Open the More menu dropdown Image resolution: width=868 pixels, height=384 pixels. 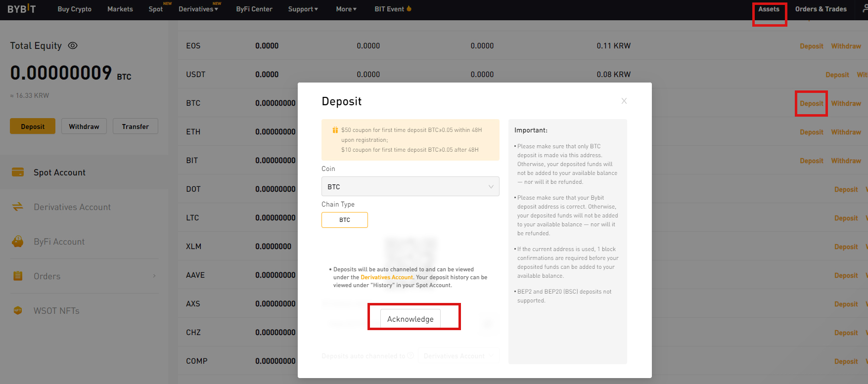(x=346, y=9)
